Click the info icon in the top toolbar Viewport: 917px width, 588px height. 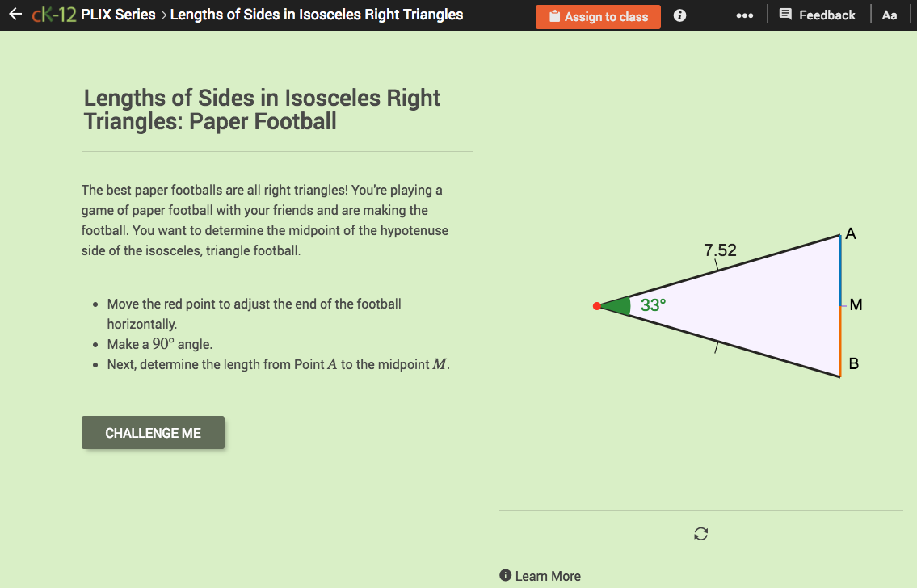click(679, 15)
